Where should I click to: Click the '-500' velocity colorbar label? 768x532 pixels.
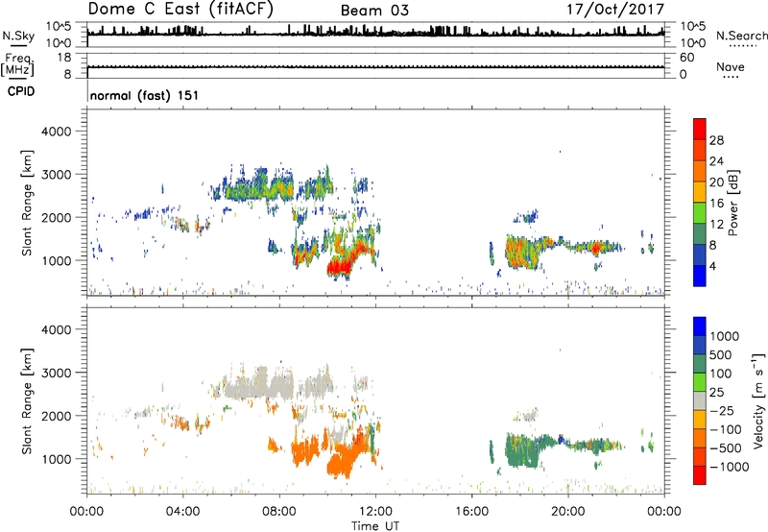coord(726,448)
